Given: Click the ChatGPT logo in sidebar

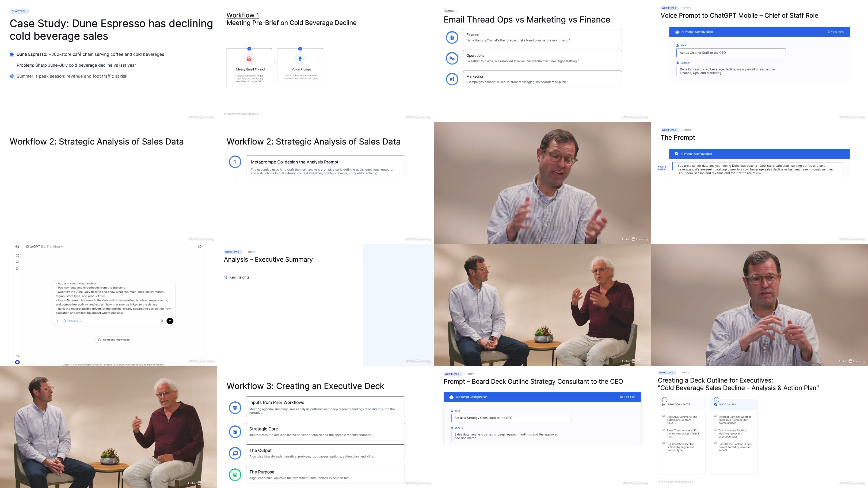Looking at the screenshot, I should tap(18, 246).
